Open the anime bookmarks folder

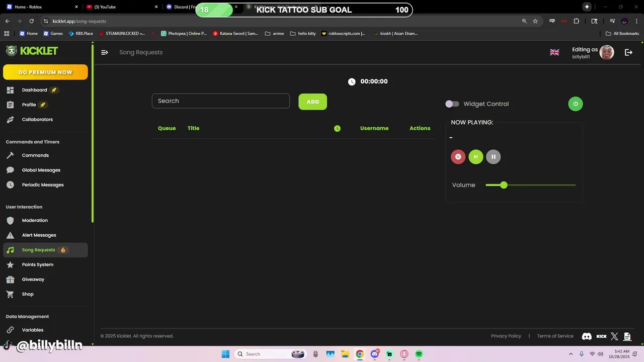pos(274,34)
